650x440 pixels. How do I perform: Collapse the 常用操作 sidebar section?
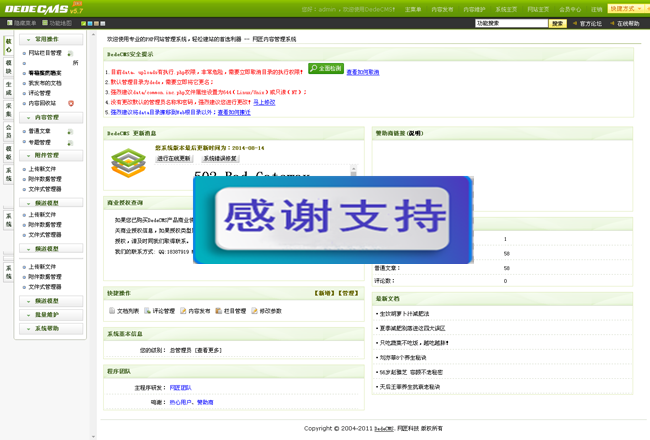click(51, 39)
